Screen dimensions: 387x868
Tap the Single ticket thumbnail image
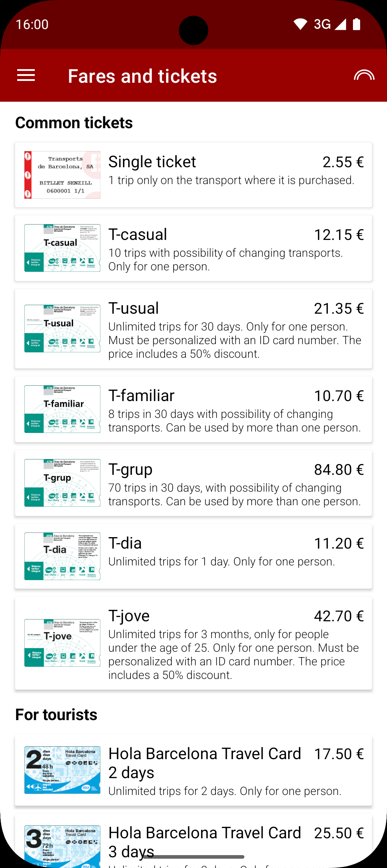tap(62, 175)
